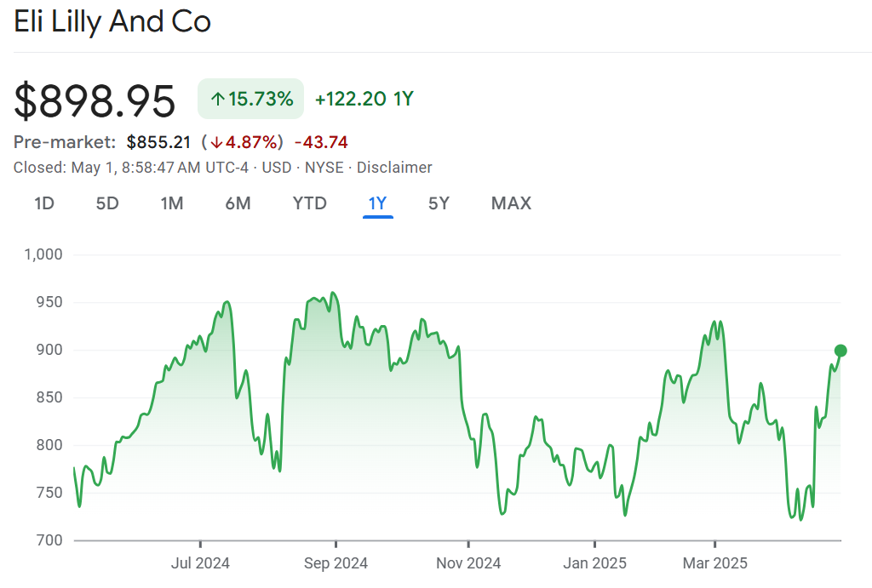Show the 1M chart range

172,203
